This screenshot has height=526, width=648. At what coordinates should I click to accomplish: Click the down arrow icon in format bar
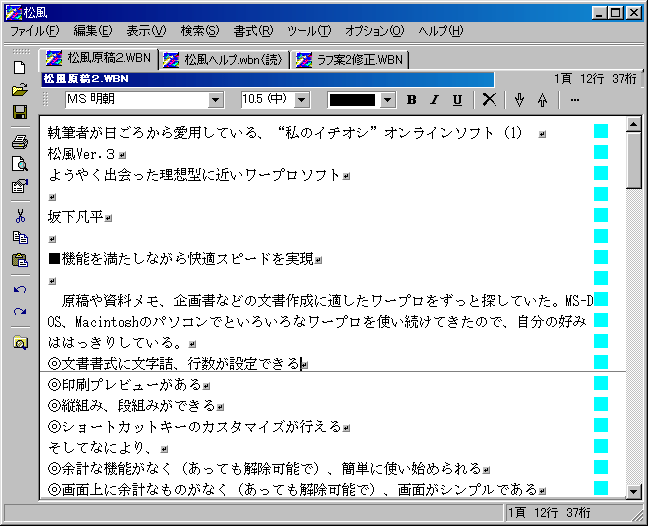click(519, 100)
